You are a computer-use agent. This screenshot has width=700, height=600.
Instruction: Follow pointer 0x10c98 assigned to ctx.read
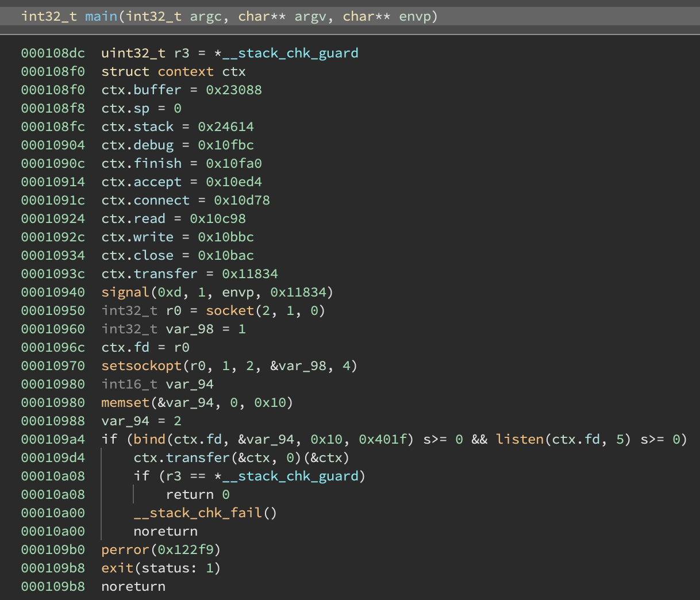coord(218,218)
